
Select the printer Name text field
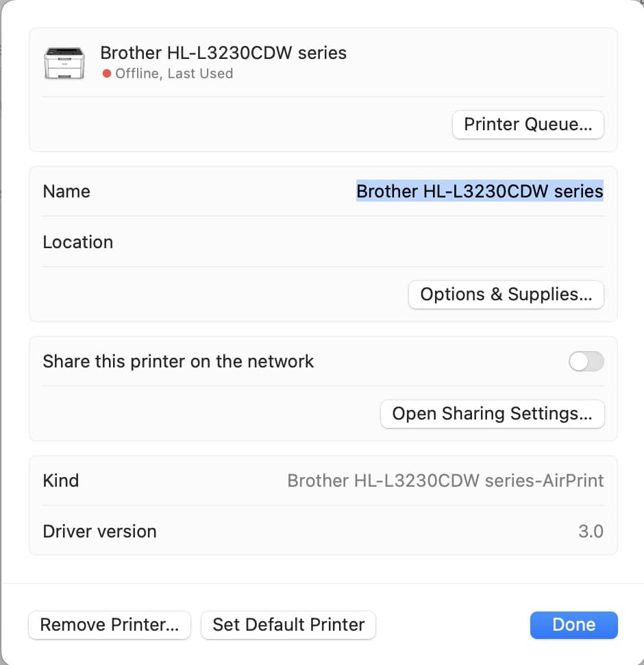click(x=480, y=191)
